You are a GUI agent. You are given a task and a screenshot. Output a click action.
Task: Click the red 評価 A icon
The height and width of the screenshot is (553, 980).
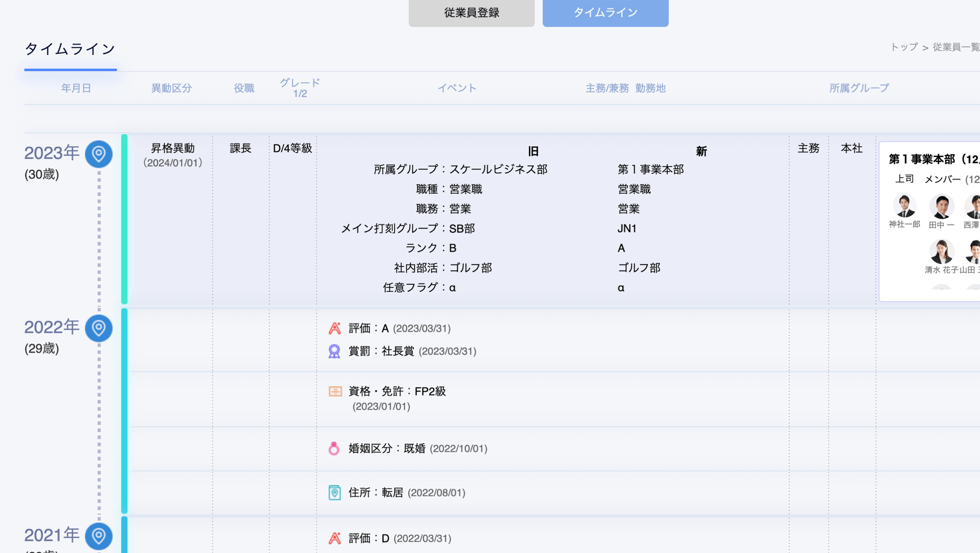click(335, 328)
